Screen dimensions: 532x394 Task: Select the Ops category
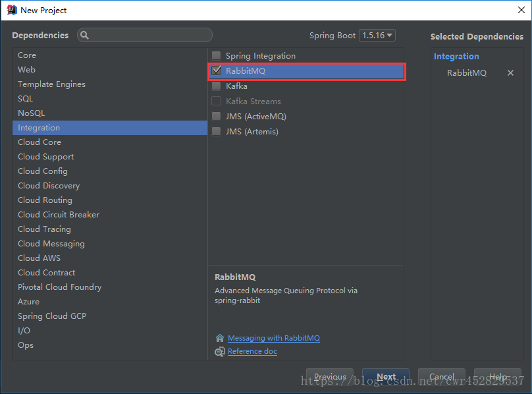pyautogui.click(x=109, y=345)
